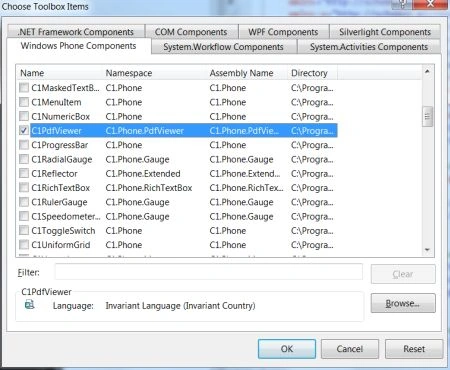Sort list by Name column header

pyautogui.click(x=59, y=73)
